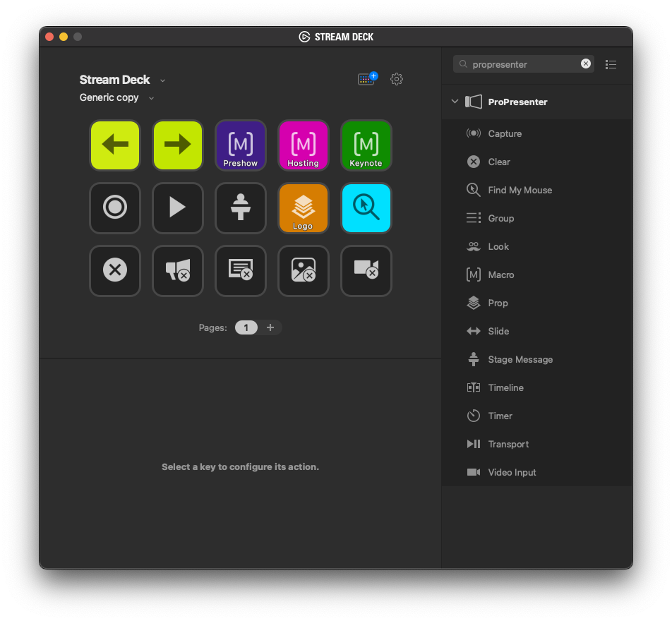
Task: Open the Stream Deck store keyboard icon
Action: 367,79
